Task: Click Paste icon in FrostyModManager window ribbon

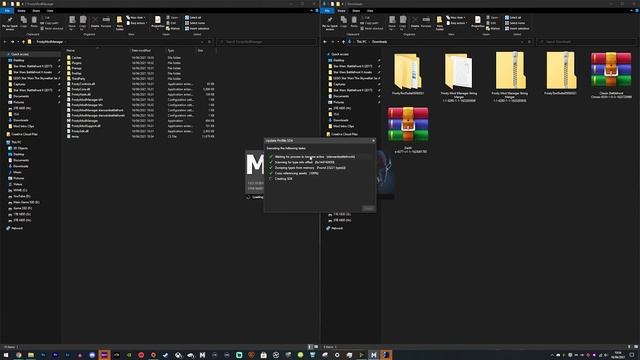Action: click(34, 22)
